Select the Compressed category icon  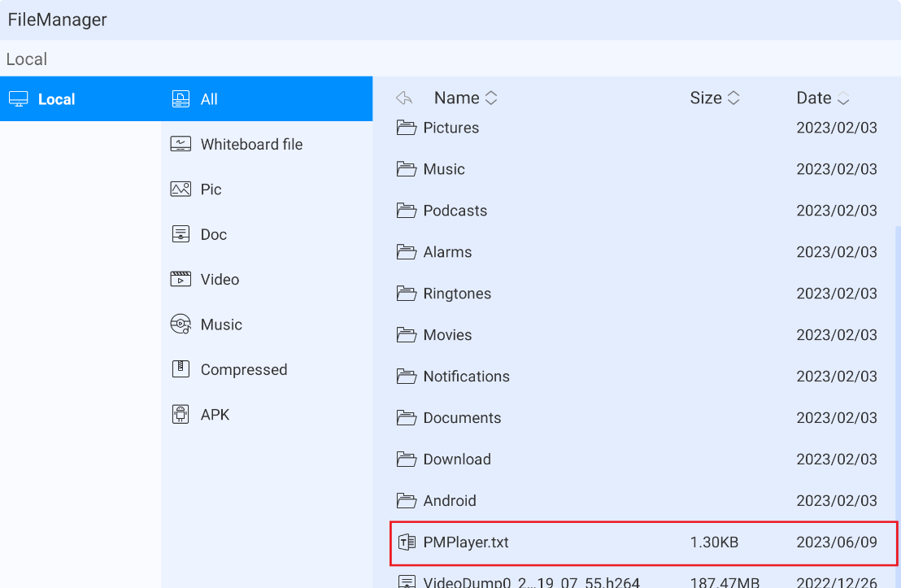[x=181, y=369]
